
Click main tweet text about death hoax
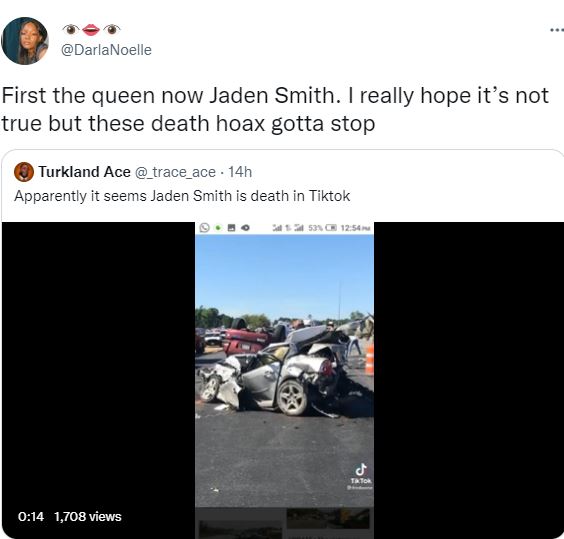[275, 110]
